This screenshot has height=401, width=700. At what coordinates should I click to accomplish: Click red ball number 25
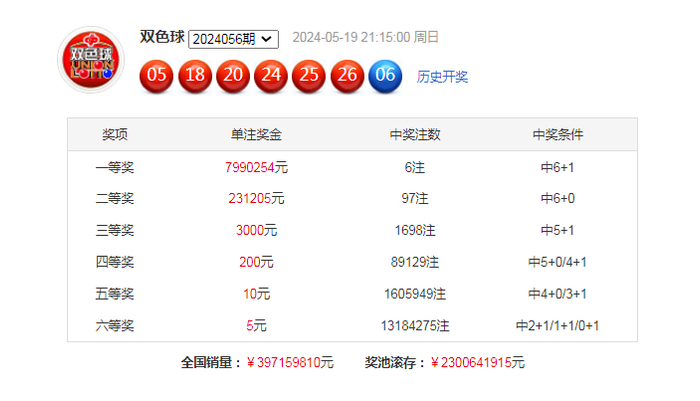[x=309, y=76]
